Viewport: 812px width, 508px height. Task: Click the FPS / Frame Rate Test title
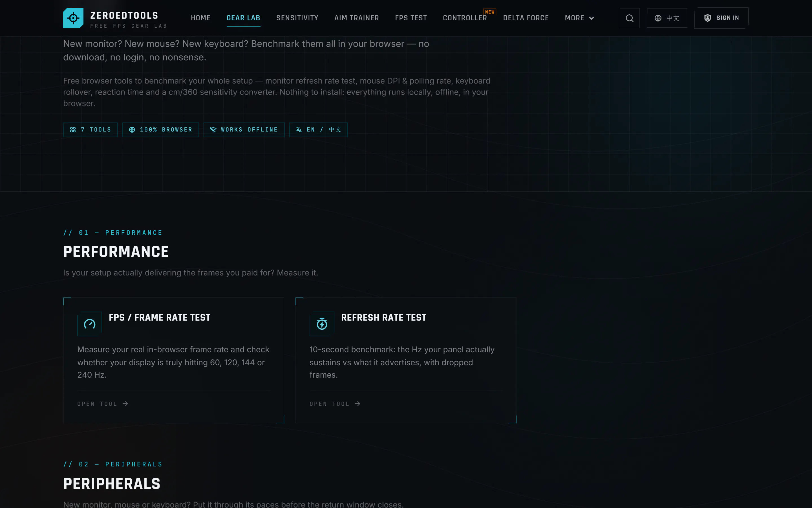click(x=159, y=317)
